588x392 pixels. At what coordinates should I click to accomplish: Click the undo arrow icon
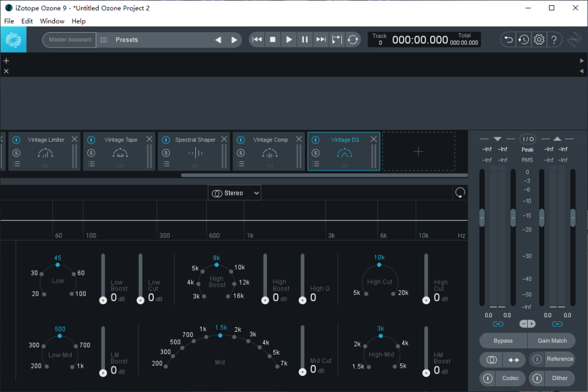coord(508,40)
